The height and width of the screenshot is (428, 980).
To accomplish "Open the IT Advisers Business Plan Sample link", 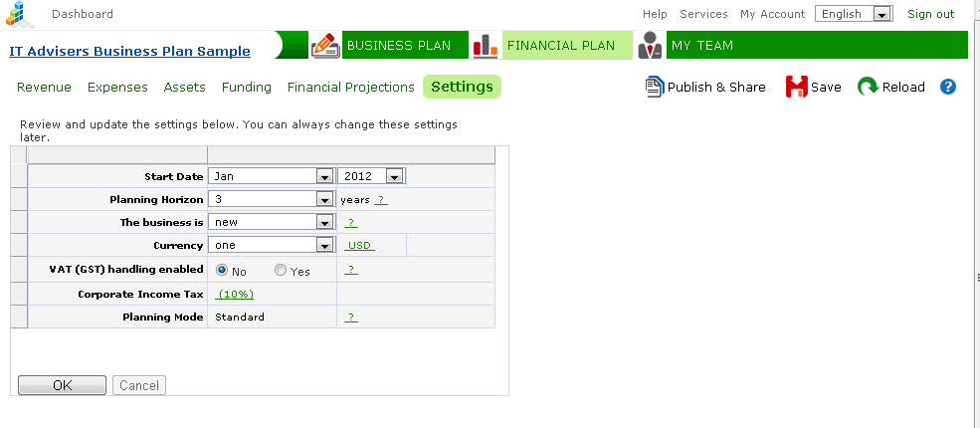I will click(x=130, y=51).
